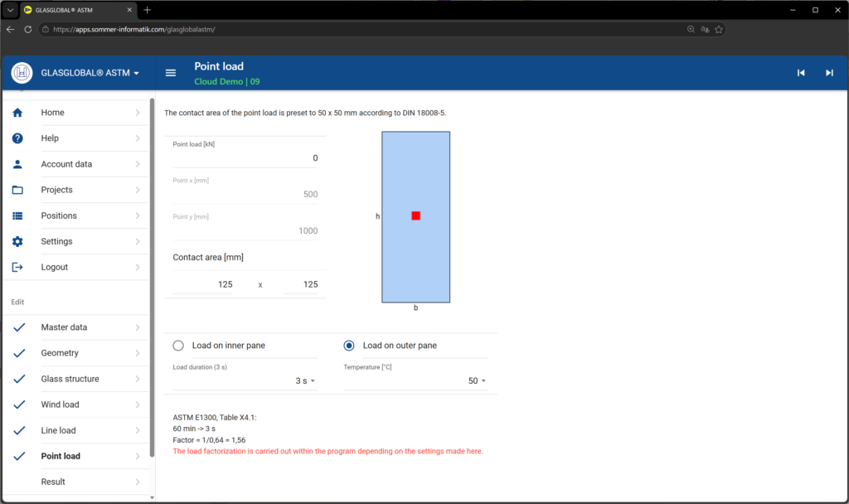Screen dimensions: 849x504
Task: Click the Home house icon
Action: click(x=17, y=113)
